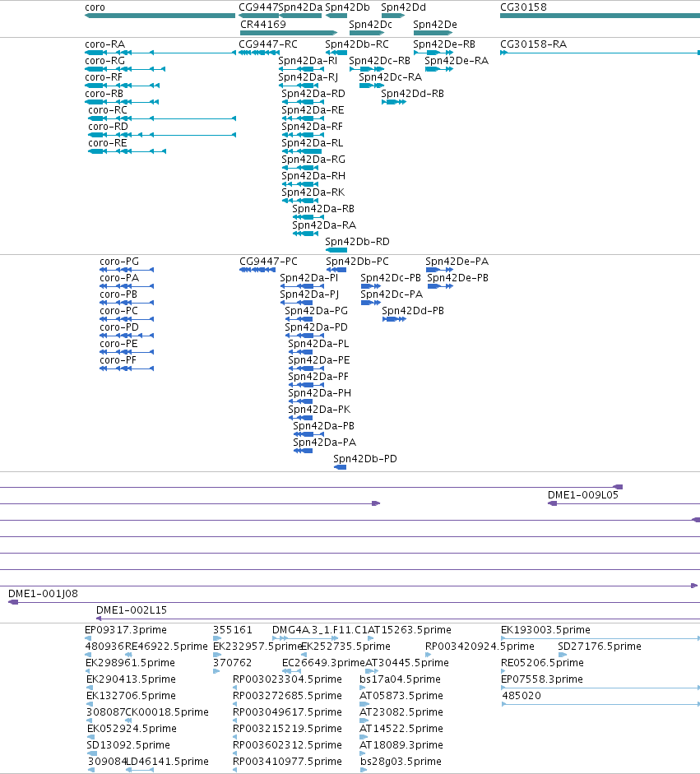Click the CG9447-RC transcript label
The image size is (700, 774).
tap(268, 44)
